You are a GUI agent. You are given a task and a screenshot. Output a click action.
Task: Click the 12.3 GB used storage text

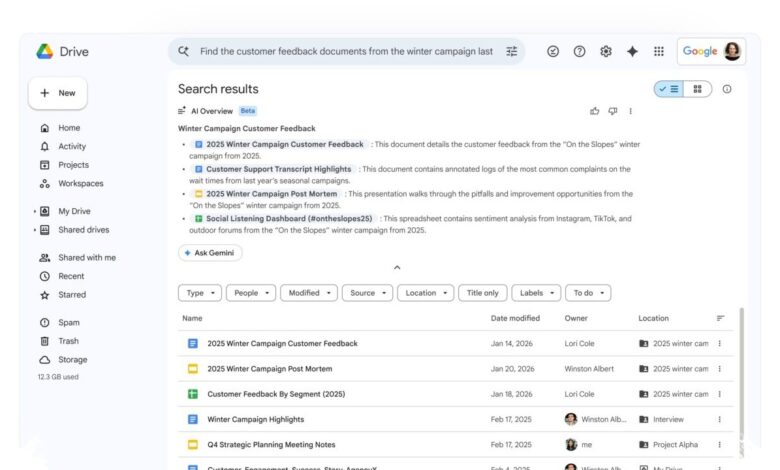pos(58,377)
